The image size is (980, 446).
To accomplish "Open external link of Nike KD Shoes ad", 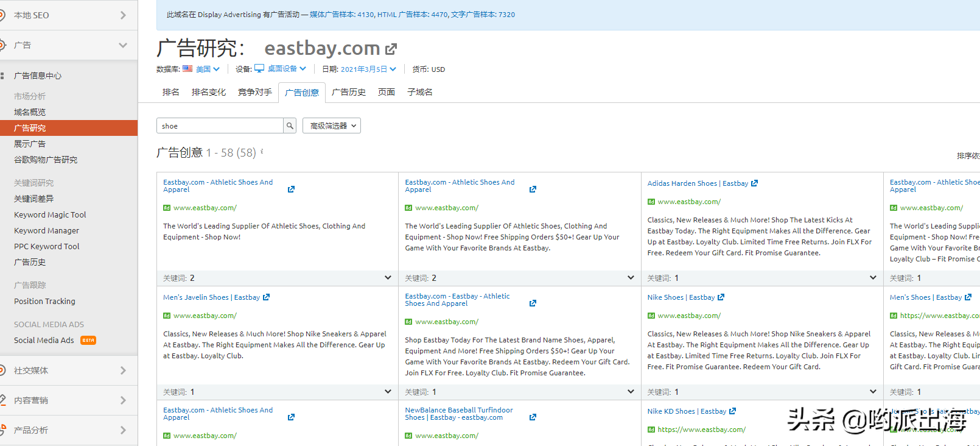I will [x=733, y=411].
